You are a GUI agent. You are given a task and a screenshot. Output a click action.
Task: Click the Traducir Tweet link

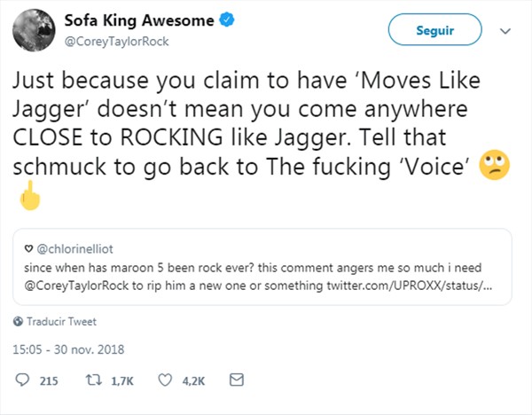click(x=61, y=321)
